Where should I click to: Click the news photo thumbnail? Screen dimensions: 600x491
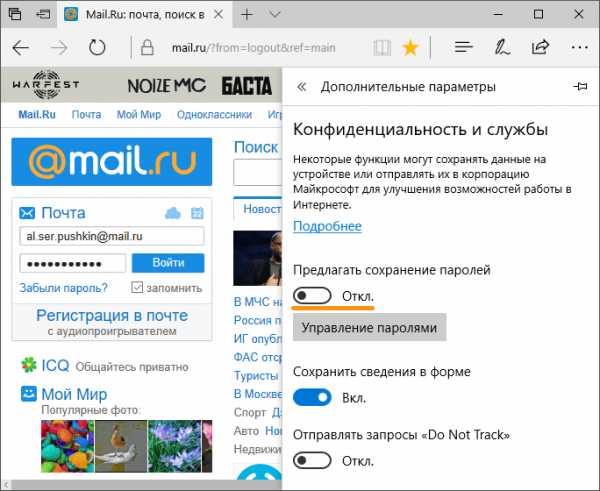(258, 258)
